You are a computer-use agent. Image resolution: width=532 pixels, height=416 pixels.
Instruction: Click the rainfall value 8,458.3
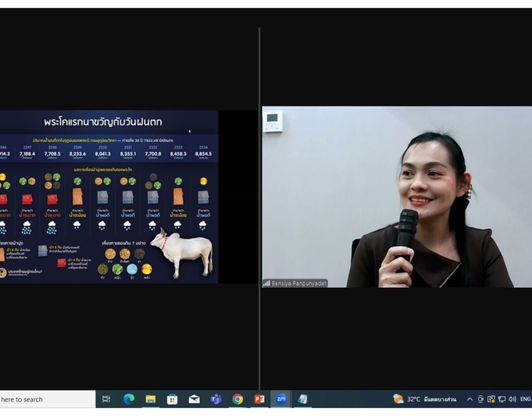(x=178, y=154)
